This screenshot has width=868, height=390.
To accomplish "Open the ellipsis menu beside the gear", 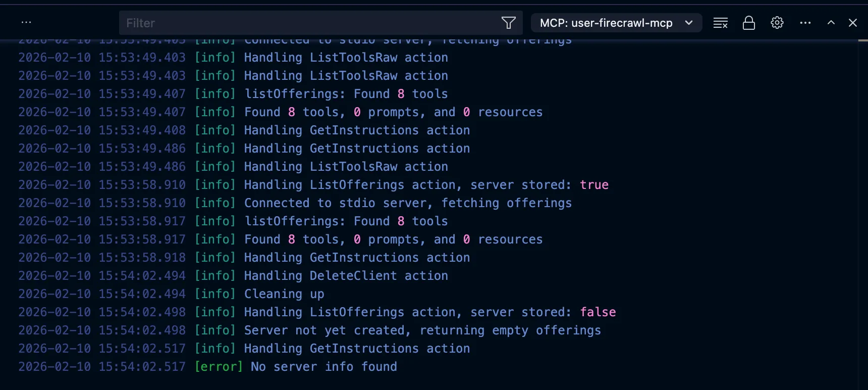I will point(805,23).
